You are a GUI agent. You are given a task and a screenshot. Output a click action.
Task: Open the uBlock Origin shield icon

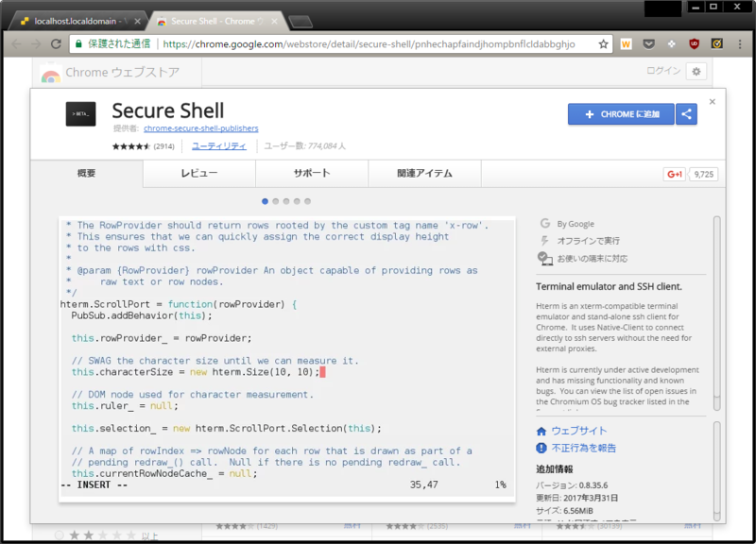click(695, 44)
